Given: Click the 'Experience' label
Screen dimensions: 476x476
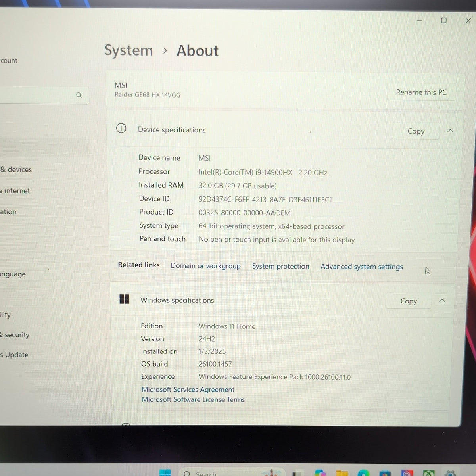Looking at the screenshot, I should coord(158,376).
